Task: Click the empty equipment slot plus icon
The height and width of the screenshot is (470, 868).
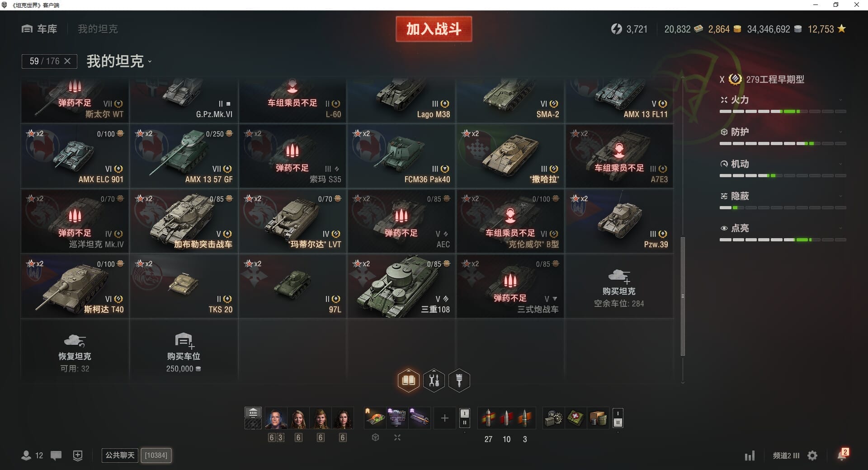Action: 444,418
